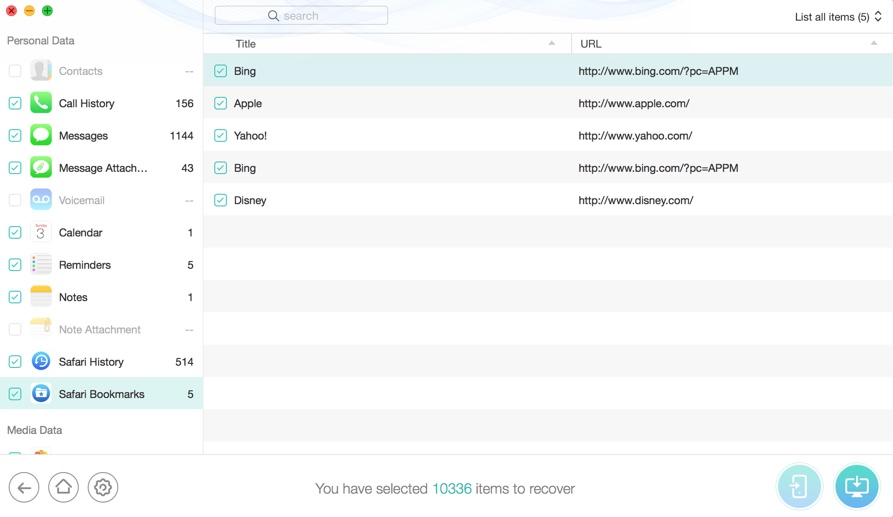The image size is (893, 517).
Task: Uncheck the Yahoo! bookmark checkbox
Action: tap(220, 136)
